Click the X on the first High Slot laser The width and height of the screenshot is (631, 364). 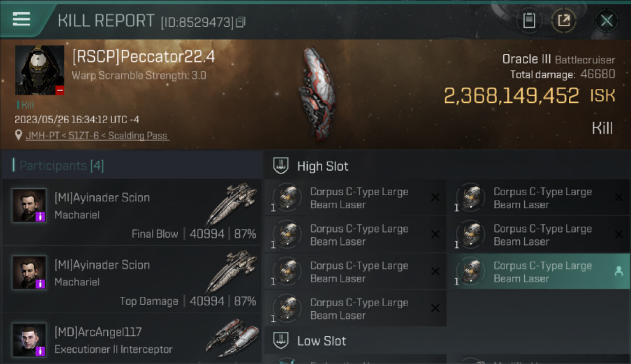click(435, 198)
